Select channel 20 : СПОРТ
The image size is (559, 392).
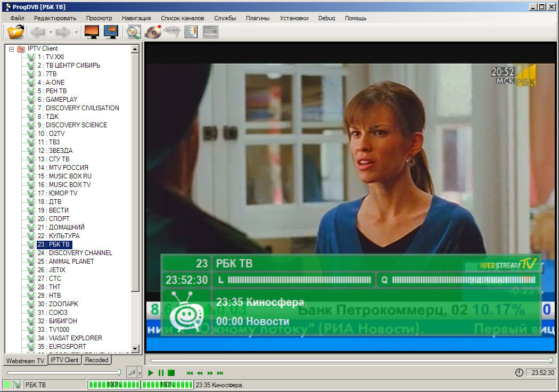[x=53, y=219]
